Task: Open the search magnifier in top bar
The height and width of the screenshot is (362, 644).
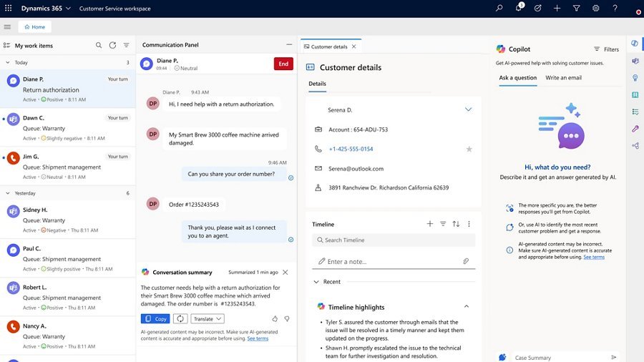Action: pos(499,8)
